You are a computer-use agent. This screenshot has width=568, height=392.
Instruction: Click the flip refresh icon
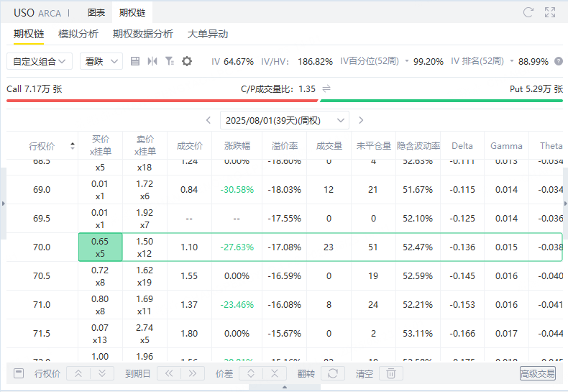[333, 373]
